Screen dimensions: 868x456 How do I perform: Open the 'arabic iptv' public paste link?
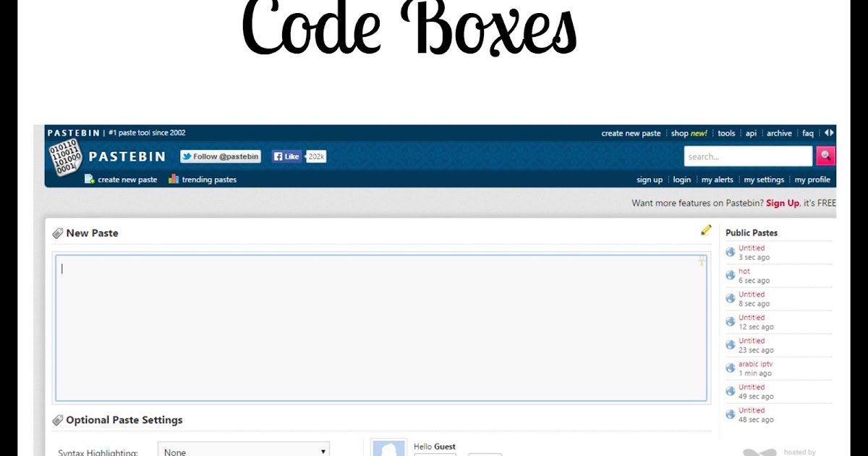(x=756, y=364)
